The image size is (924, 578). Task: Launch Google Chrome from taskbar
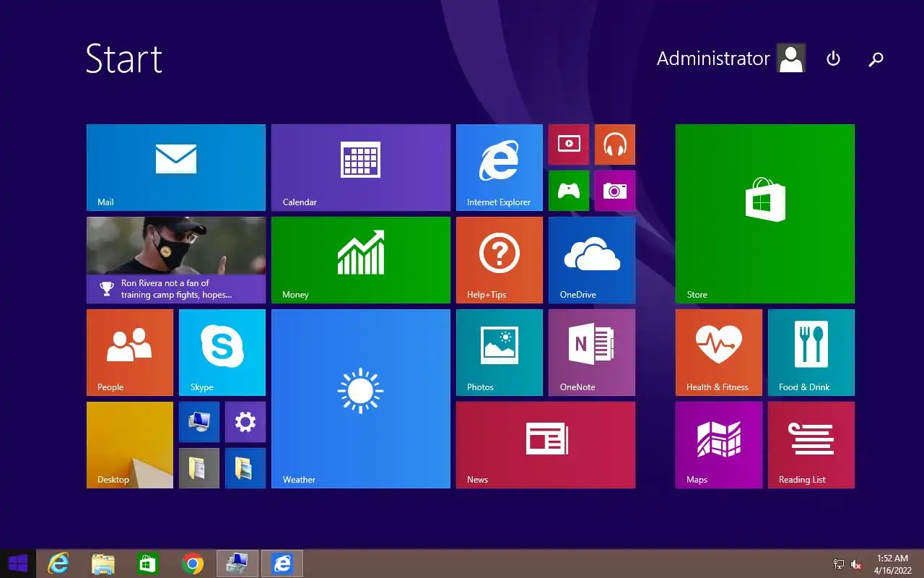(193, 564)
